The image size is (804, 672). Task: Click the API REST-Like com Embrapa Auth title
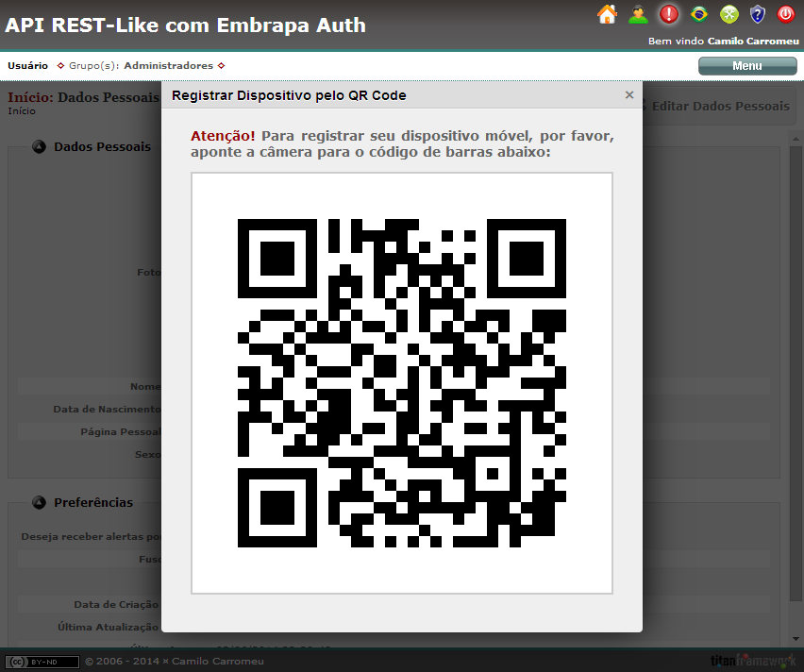[x=185, y=25]
